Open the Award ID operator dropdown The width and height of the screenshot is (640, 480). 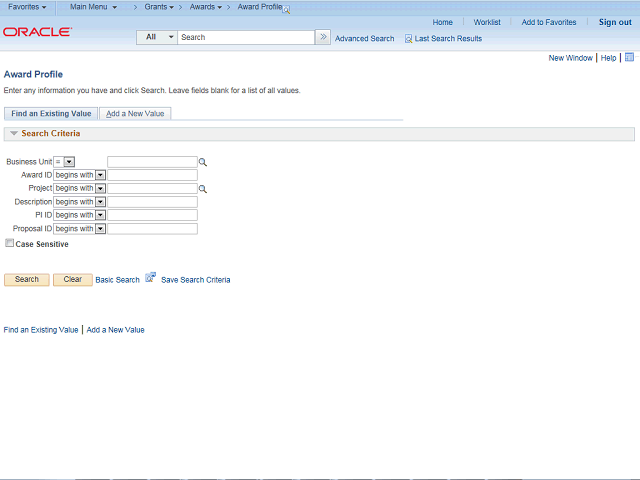[80, 175]
